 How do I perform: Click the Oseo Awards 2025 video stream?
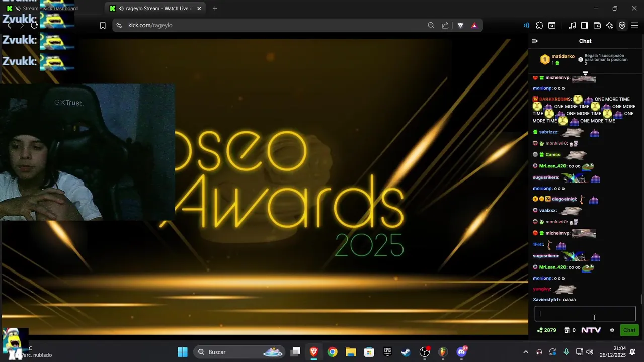[264, 187]
